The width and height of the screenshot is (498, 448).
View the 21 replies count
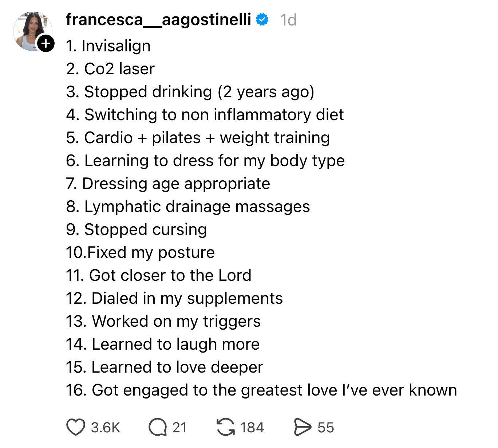(x=179, y=428)
